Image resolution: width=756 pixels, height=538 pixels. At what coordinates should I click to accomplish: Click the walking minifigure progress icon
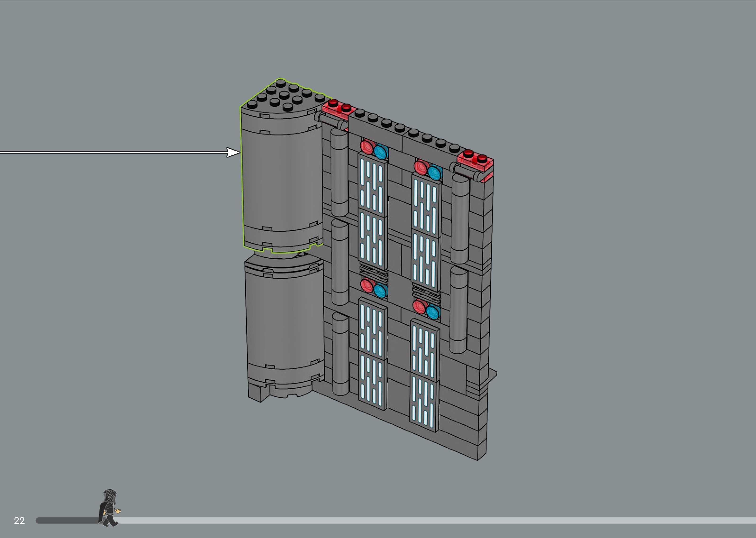click(x=110, y=508)
